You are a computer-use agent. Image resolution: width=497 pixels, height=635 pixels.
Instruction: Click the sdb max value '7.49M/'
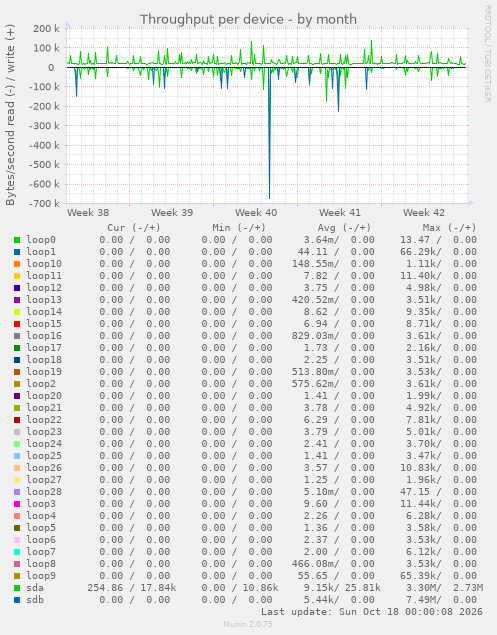coord(424,600)
